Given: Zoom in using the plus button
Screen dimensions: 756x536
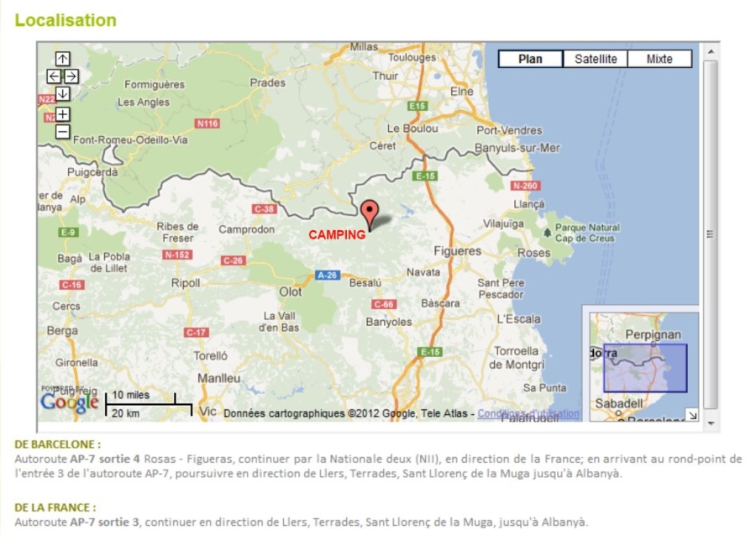Looking at the screenshot, I should [63, 114].
